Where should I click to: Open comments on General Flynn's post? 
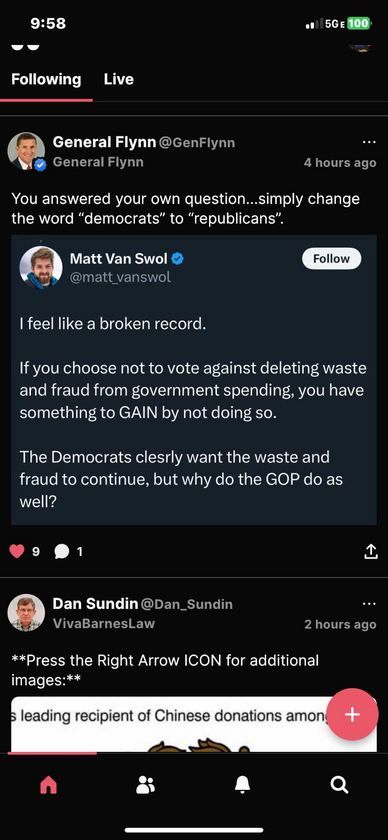[62, 551]
